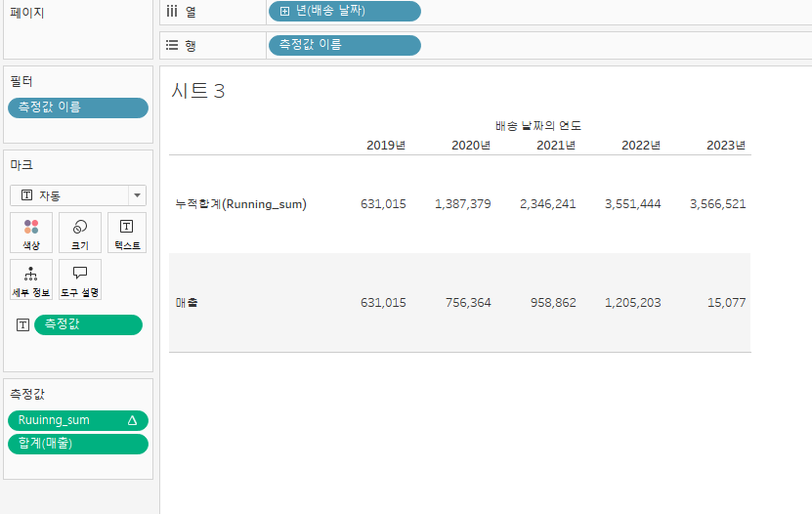Click the 마크 card title
The width and height of the screenshot is (812, 514).
(x=21, y=165)
